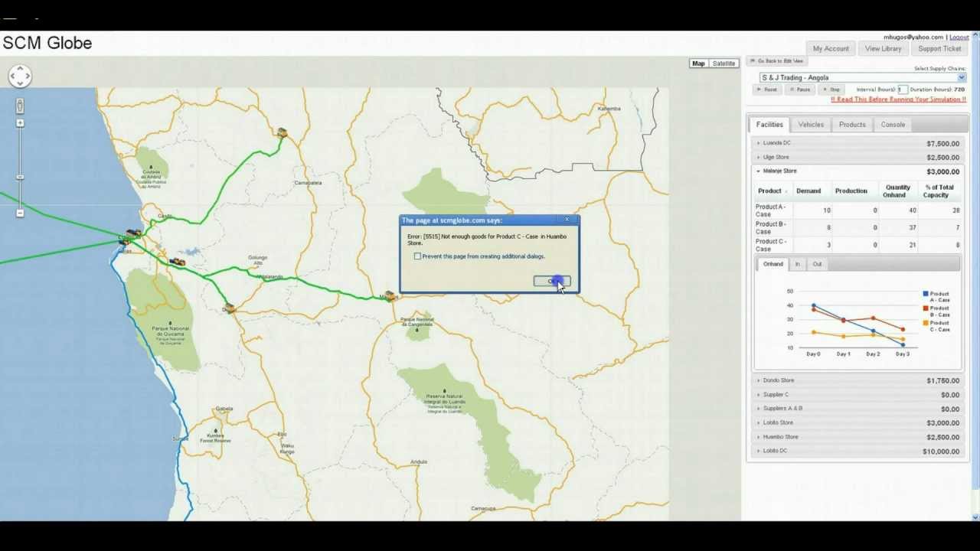Pan the map right with the arrow control
Screen dimensions: 980x551
pyautogui.click(x=28, y=76)
